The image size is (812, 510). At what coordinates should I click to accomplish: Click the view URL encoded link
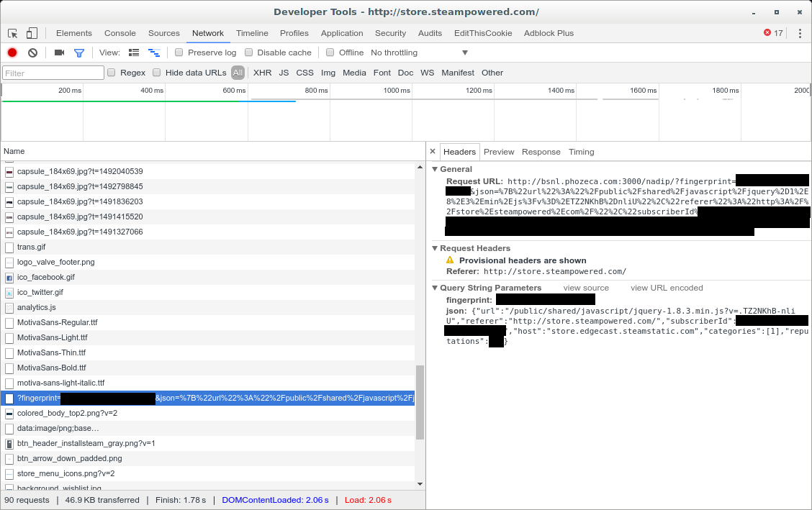(667, 288)
